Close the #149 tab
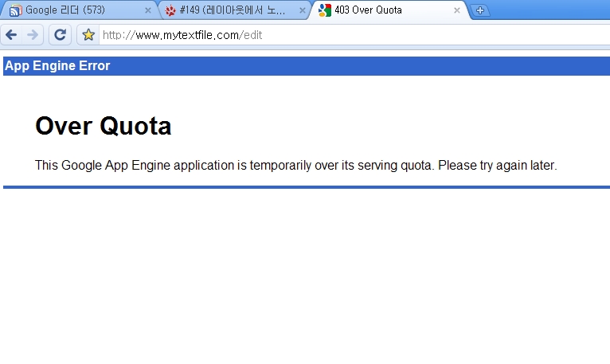 pos(303,10)
